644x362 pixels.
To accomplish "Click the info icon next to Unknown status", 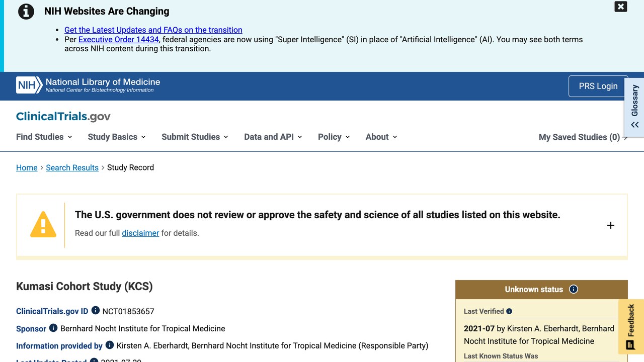I will click(x=574, y=289).
